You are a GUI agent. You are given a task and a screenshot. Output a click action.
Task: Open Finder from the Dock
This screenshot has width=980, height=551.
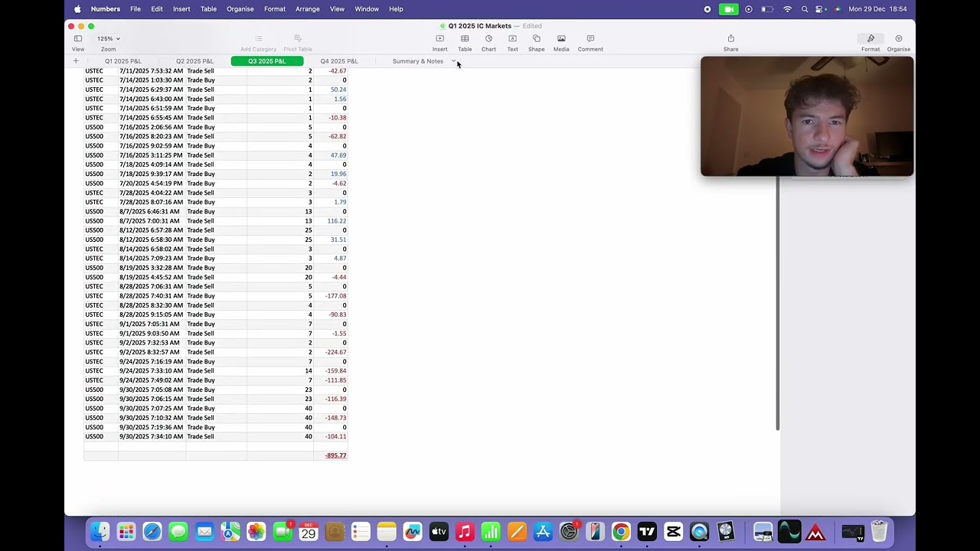click(x=100, y=531)
